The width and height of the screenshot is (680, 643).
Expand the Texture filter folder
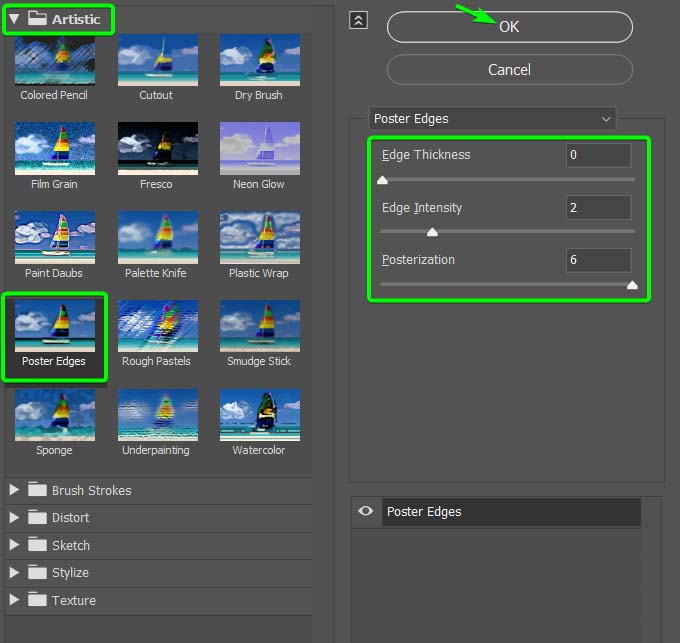pos(14,600)
